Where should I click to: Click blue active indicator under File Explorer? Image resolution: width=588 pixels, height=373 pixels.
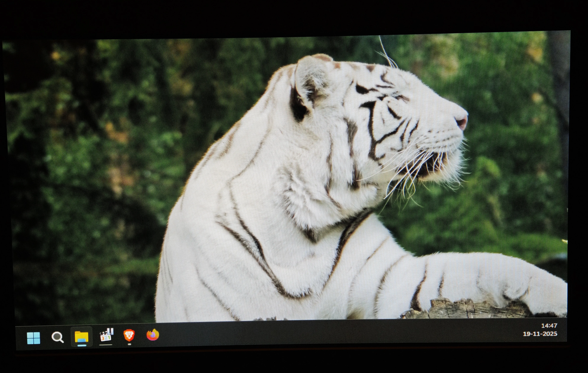[x=82, y=345]
